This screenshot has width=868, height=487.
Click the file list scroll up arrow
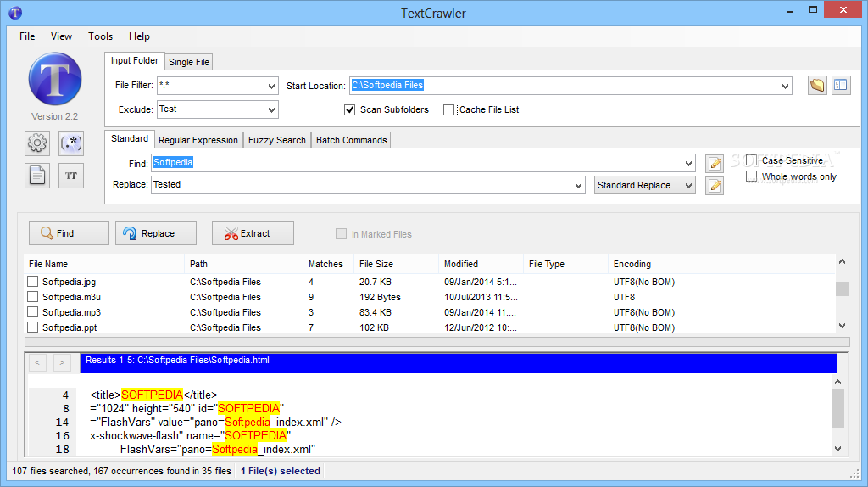coord(842,261)
